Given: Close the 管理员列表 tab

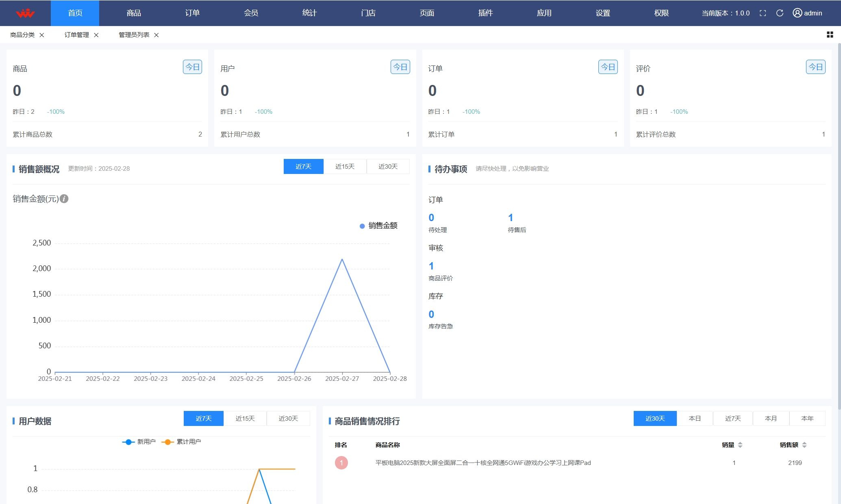Looking at the screenshot, I should 156,35.
